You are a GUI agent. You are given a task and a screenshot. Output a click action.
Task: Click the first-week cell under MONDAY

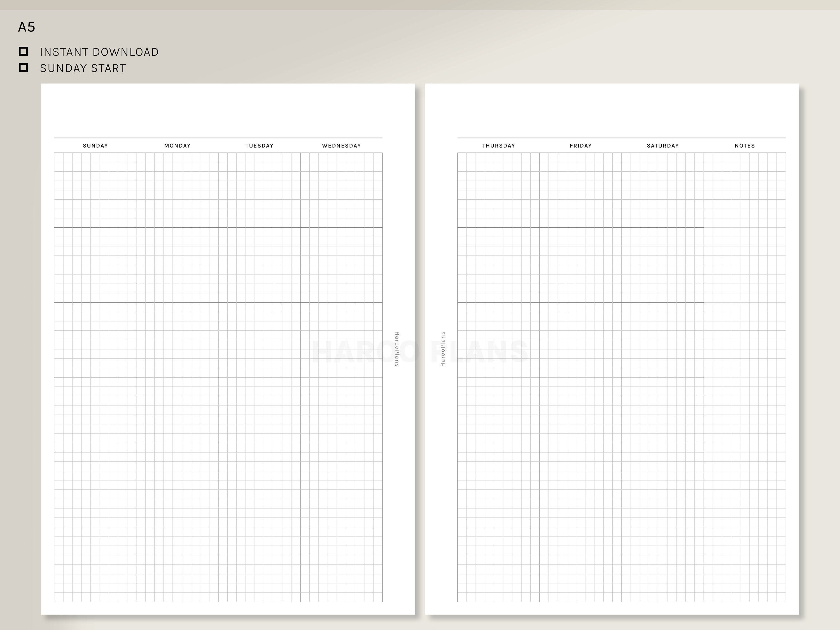[177, 190]
